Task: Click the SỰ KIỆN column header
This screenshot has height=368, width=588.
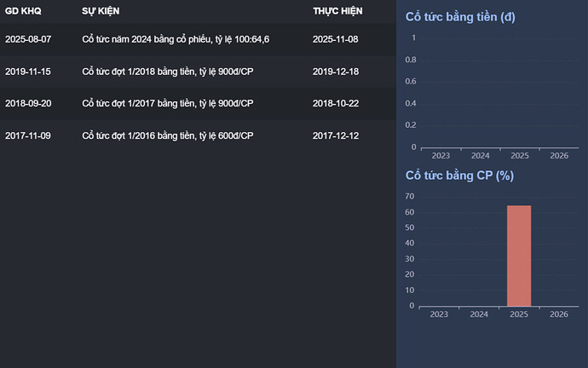Action: (101, 11)
